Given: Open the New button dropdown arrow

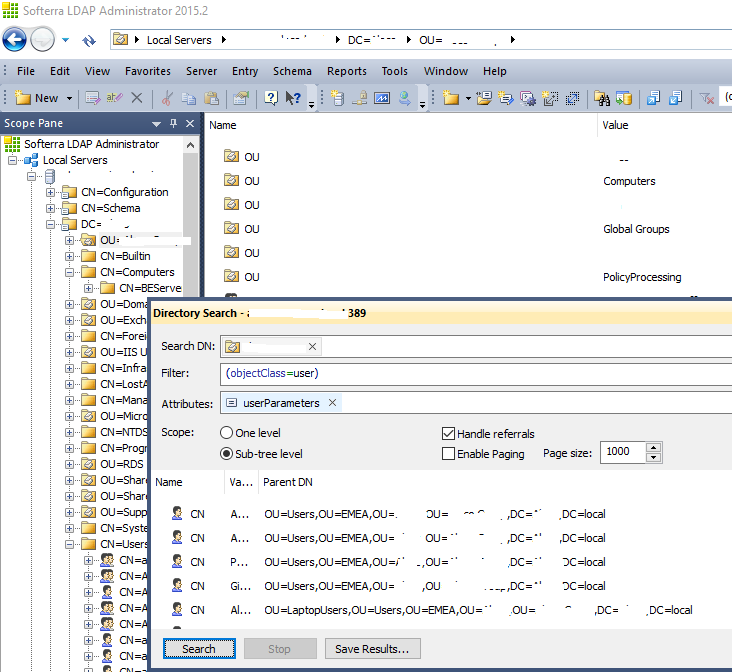Looking at the screenshot, I should tap(70, 98).
